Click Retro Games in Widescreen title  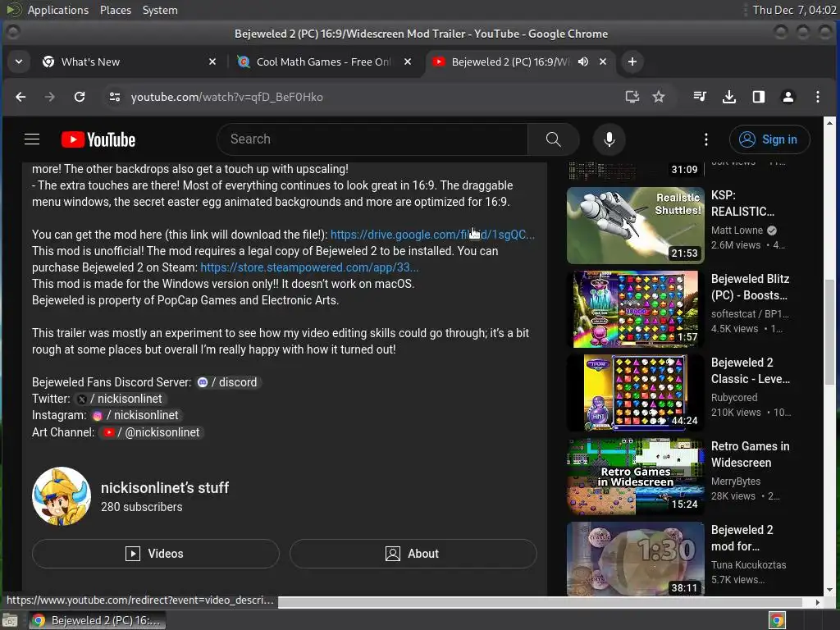click(x=750, y=454)
